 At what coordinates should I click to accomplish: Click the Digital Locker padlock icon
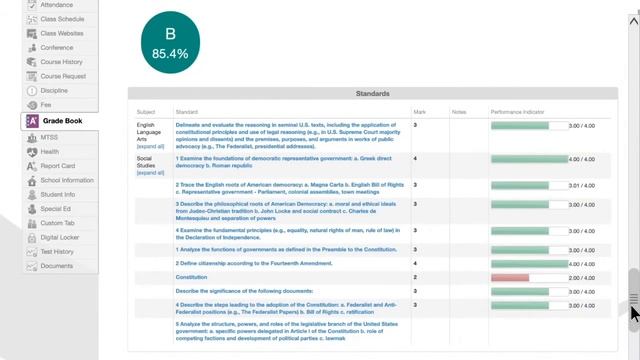click(x=32, y=238)
